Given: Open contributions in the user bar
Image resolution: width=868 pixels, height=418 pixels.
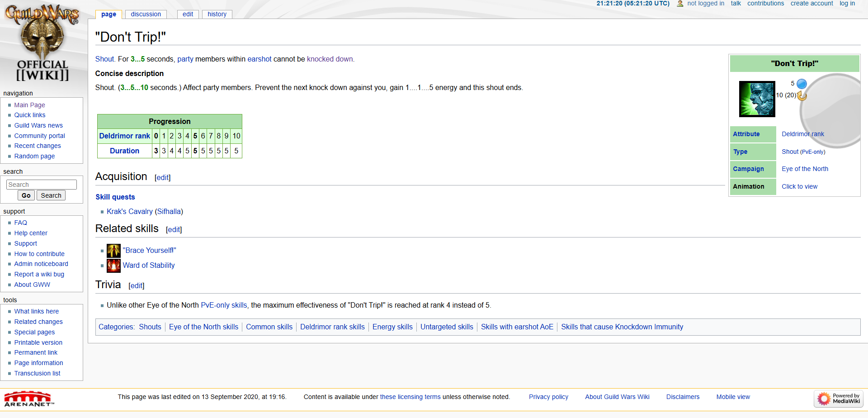Looking at the screenshot, I should click(765, 4).
